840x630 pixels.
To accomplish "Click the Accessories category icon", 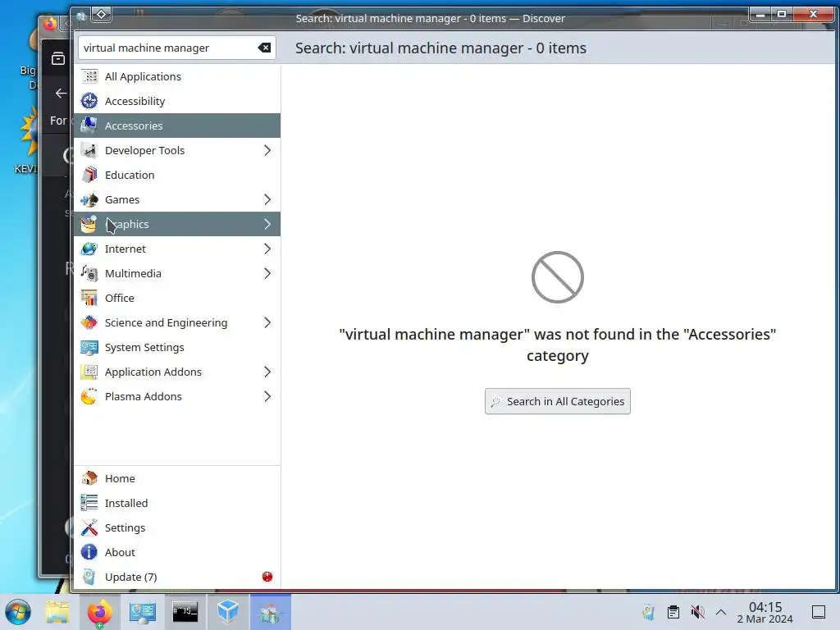I will [89, 126].
